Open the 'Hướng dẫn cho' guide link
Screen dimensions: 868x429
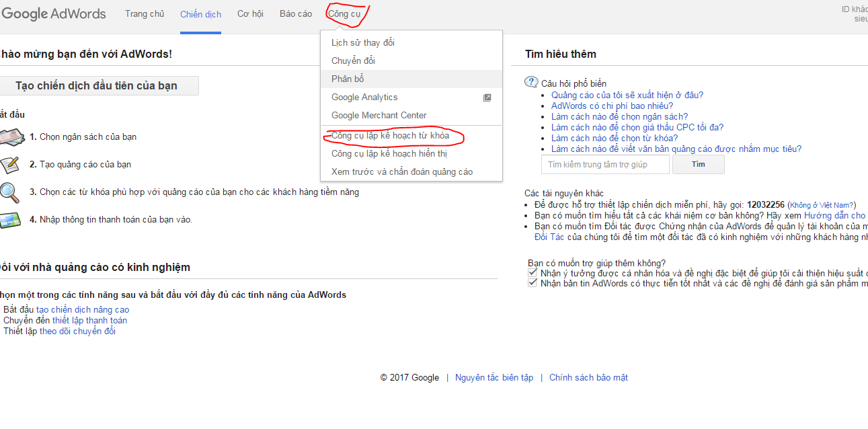pos(835,215)
